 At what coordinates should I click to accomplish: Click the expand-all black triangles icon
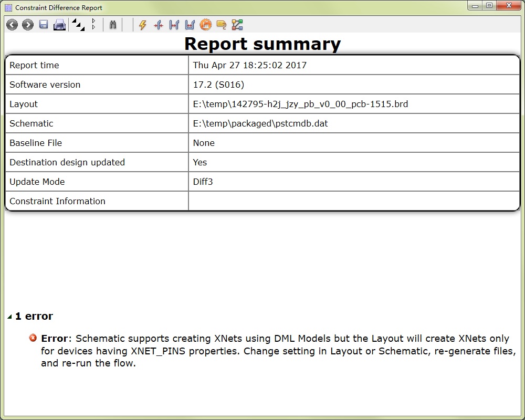point(78,25)
